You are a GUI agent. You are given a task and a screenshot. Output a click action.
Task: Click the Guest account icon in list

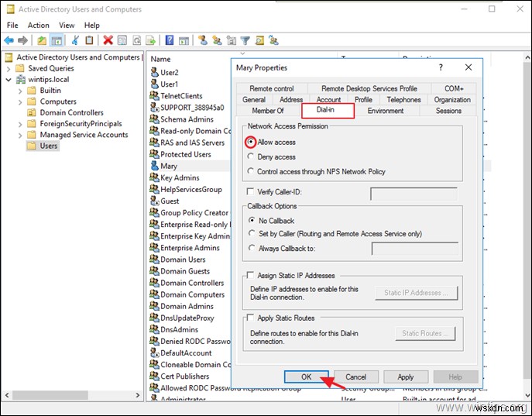coord(154,201)
